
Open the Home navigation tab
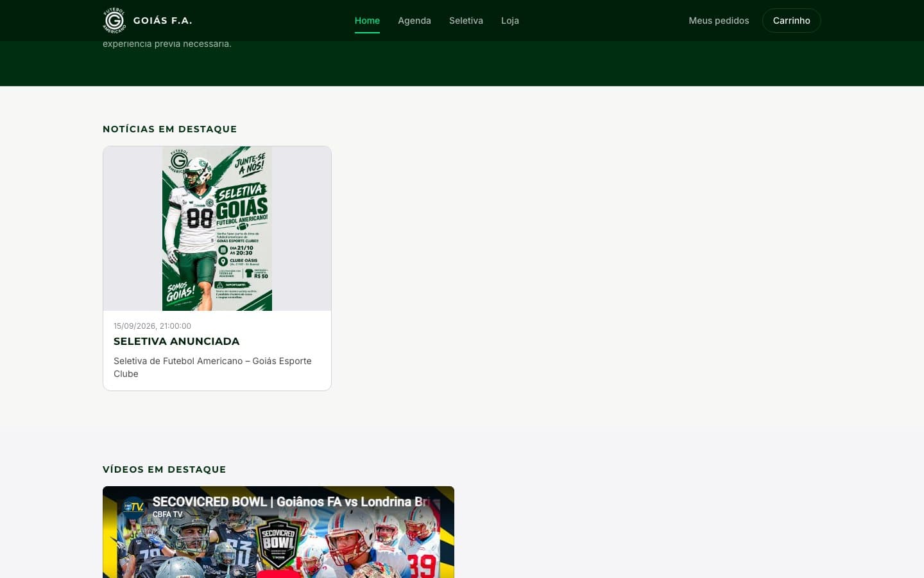point(367,21)
